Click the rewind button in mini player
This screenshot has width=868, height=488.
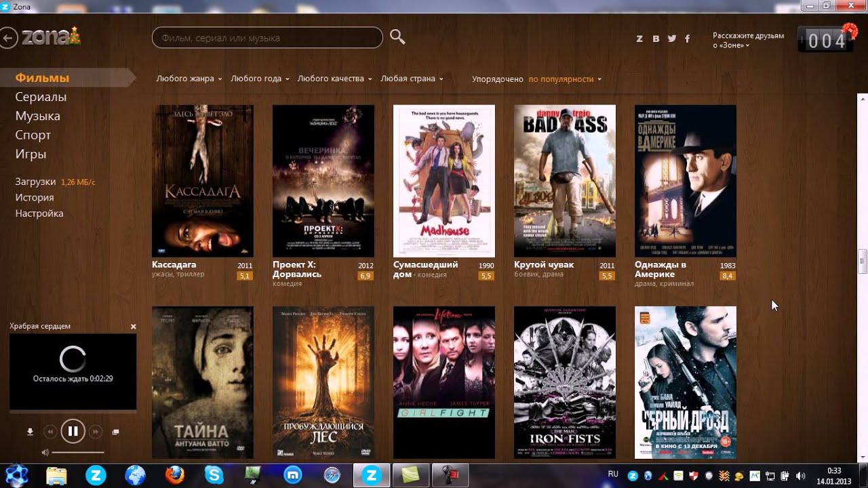coord(50,431)
